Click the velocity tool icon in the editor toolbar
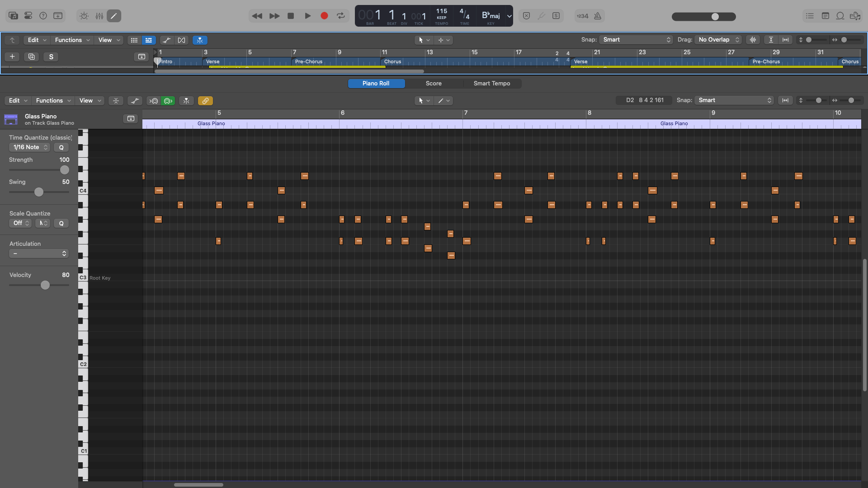This screenshot has height=488, width=868. tap(135, 100)
